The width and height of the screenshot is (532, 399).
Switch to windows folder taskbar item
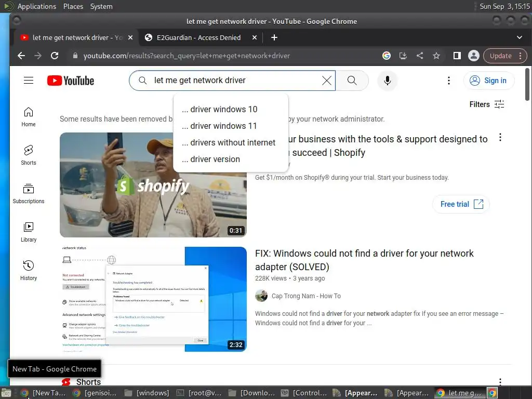[x=147, y=393]
